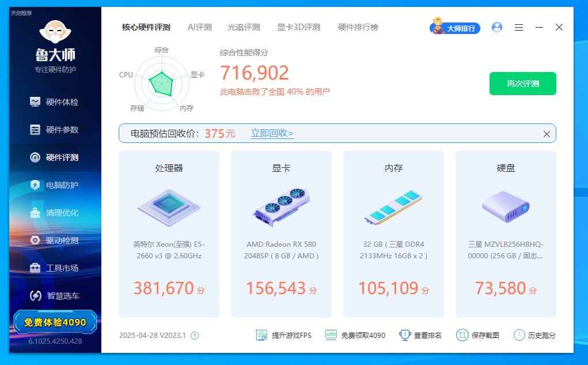
Task: Click the 工具市场 toolbox icon
Action: pos(35,268)
